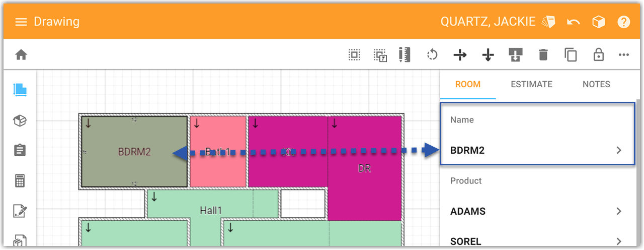The image size is (644, 250).
Task: Click the QUARTZ, JACKIE customer name
Action: pos(488,22)
